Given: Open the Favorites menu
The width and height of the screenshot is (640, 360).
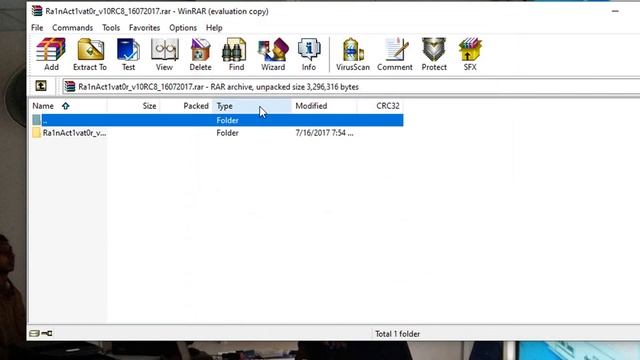Looking at the screenshot, I should tap(144, 28).
